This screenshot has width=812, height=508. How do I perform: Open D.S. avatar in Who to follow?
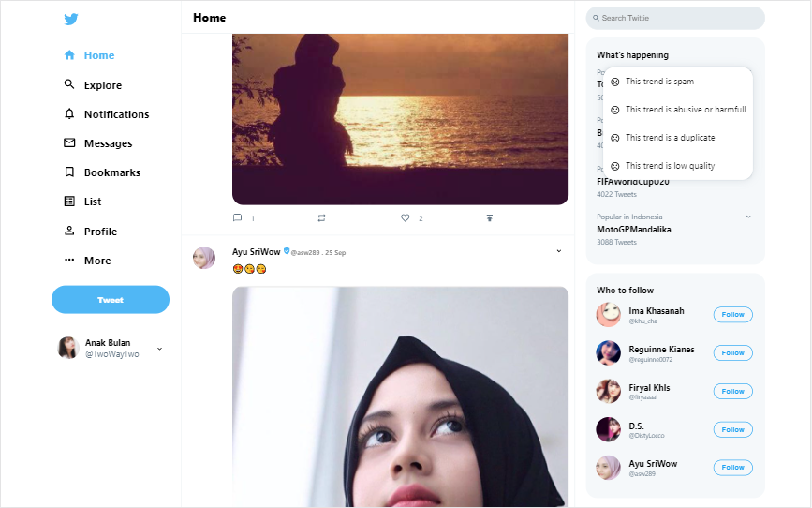click(609, 429)
